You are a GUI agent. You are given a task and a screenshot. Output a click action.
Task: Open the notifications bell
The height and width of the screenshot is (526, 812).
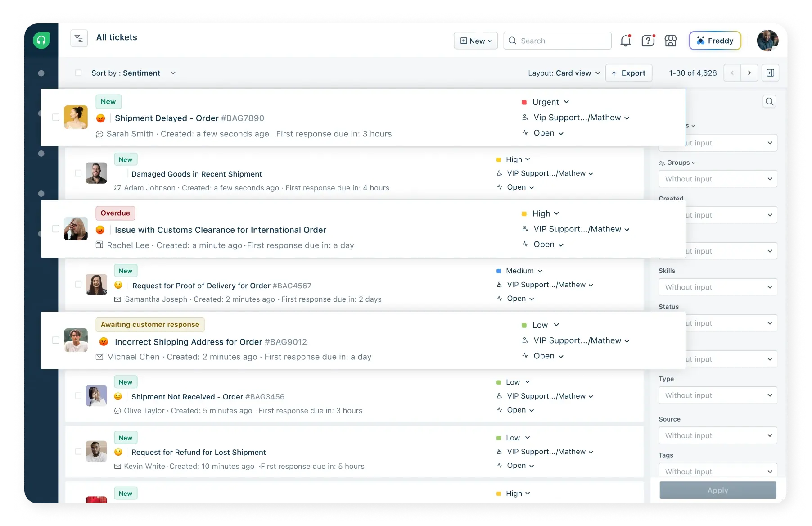(x=625, y=41)
